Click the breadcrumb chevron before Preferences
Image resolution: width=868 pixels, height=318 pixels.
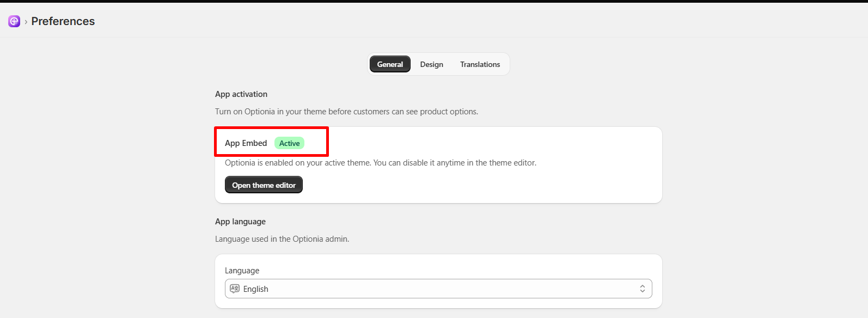26,22
